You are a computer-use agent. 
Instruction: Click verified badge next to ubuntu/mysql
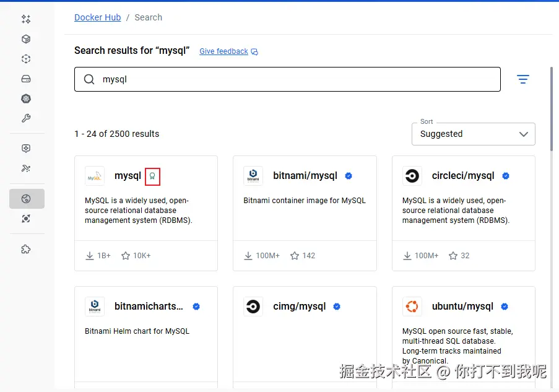[505, 307]
